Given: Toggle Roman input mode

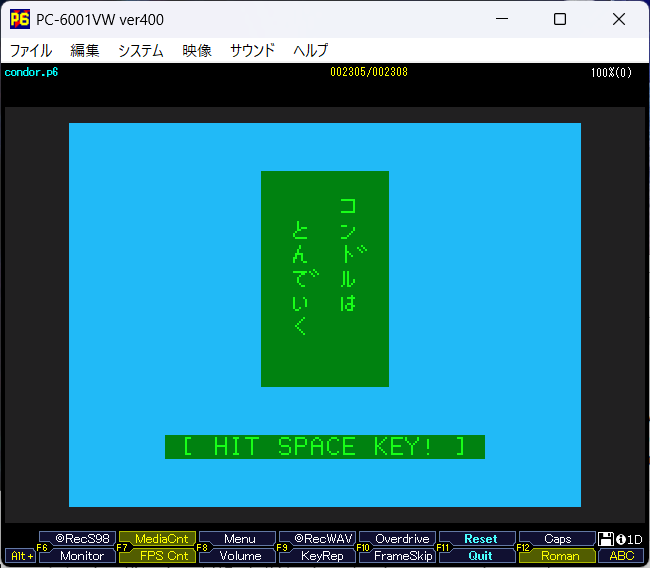Looking at the screenshot, I should pos(559,556).
